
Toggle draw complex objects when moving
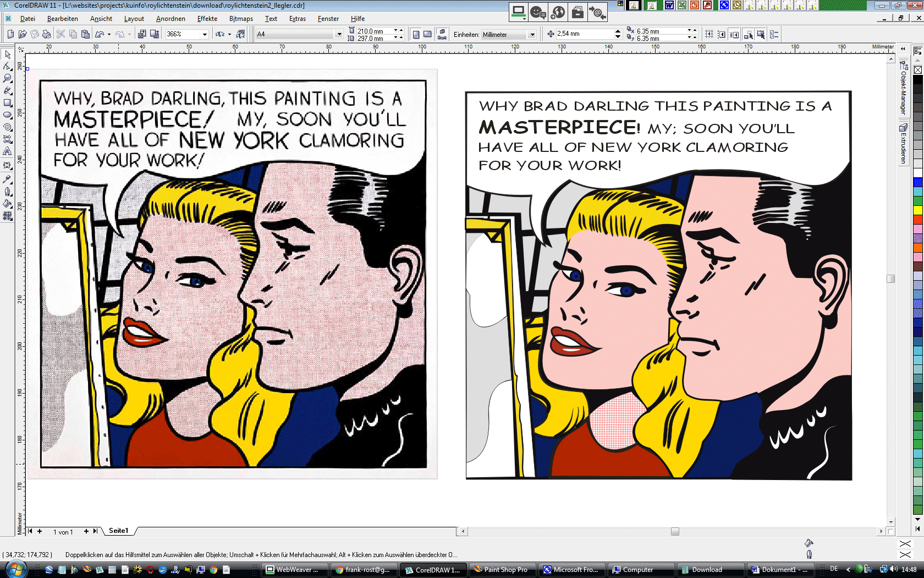749,34
